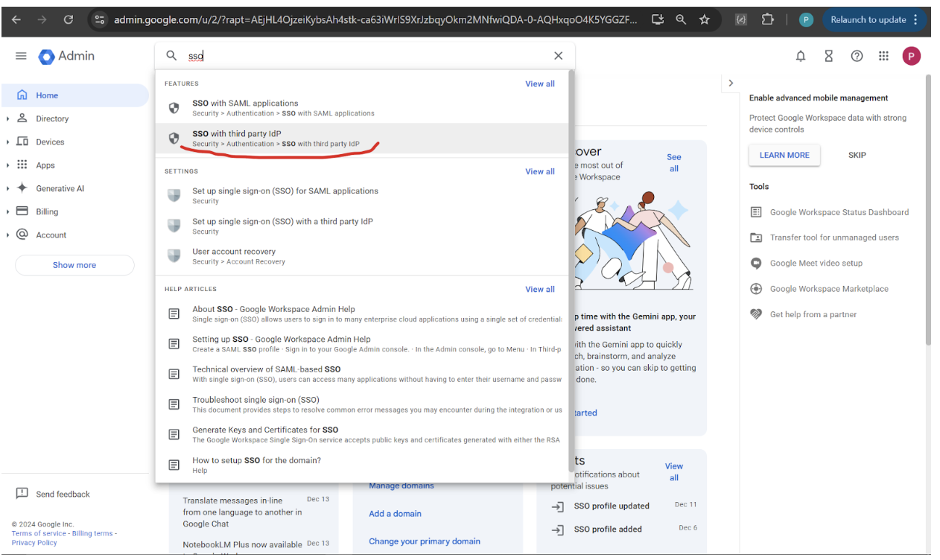Click the LEARN MORE button
This screenshot has height=560, width=940.
pos(784,155)
